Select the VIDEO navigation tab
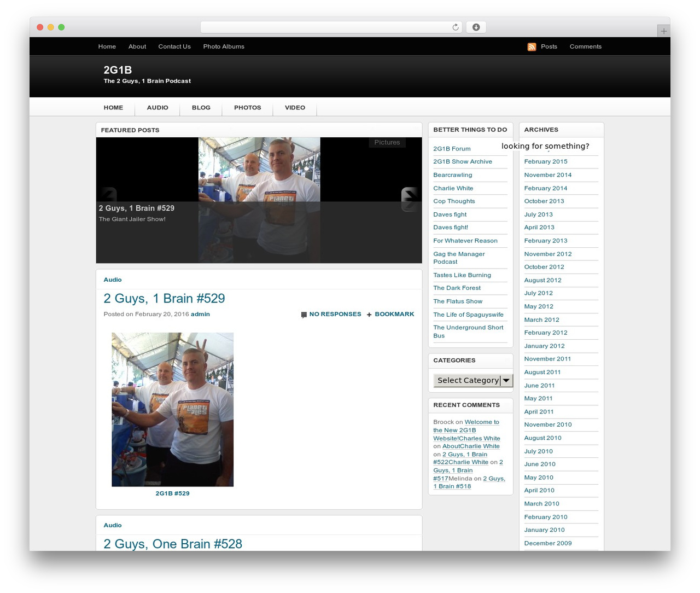The height and width of the screenshot is (593, 700). 295,108
